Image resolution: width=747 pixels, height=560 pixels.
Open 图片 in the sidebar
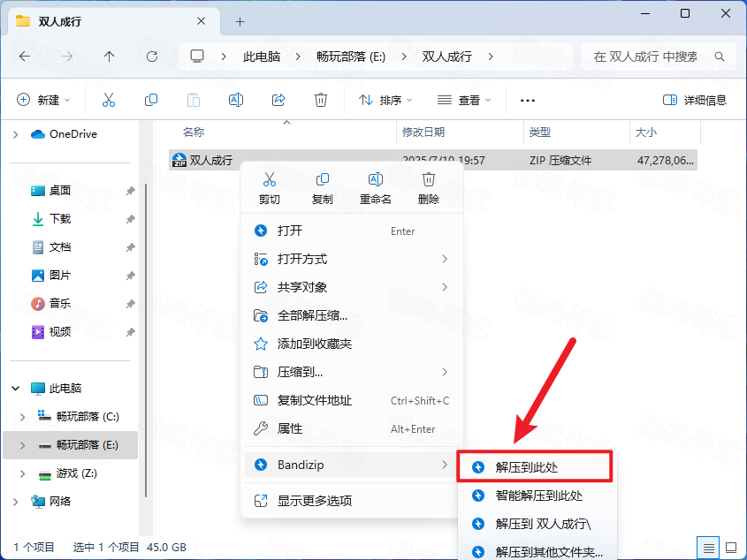click(x=59, y=276)
